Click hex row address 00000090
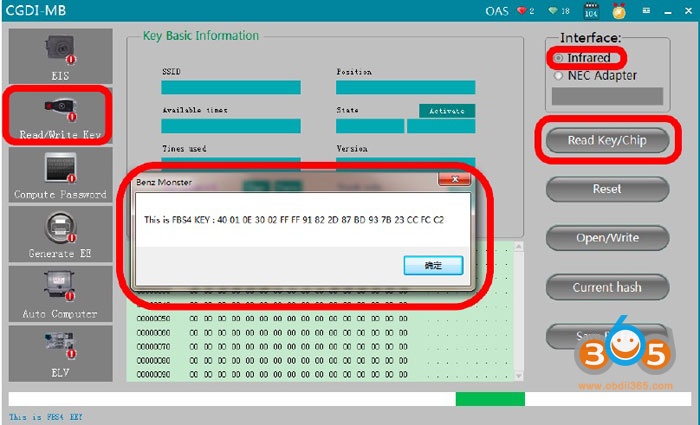Image resolution: width=700 pixels, height=425 pixels. 153,374
